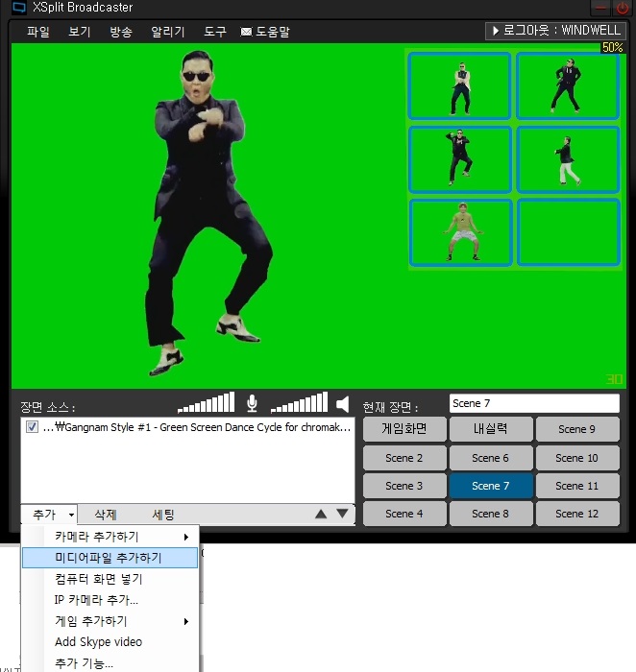636x672 pixels.
Task: Switch to Scene 4
Action: pyautogui.click(x=404, y=514)
